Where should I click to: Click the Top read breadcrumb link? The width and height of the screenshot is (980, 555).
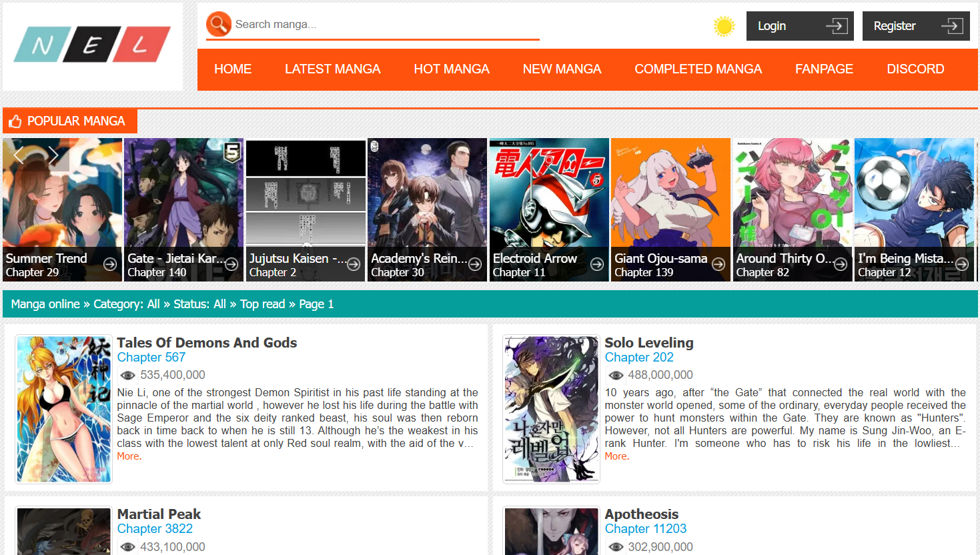point(263,304)
